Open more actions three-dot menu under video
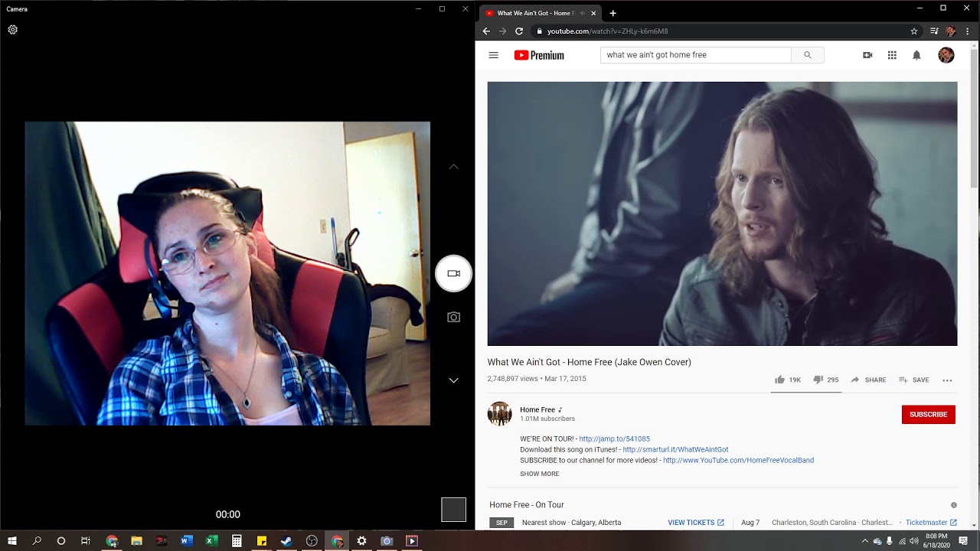The width and height of the screenshot is (980, 551). click(x=947, y=380)
